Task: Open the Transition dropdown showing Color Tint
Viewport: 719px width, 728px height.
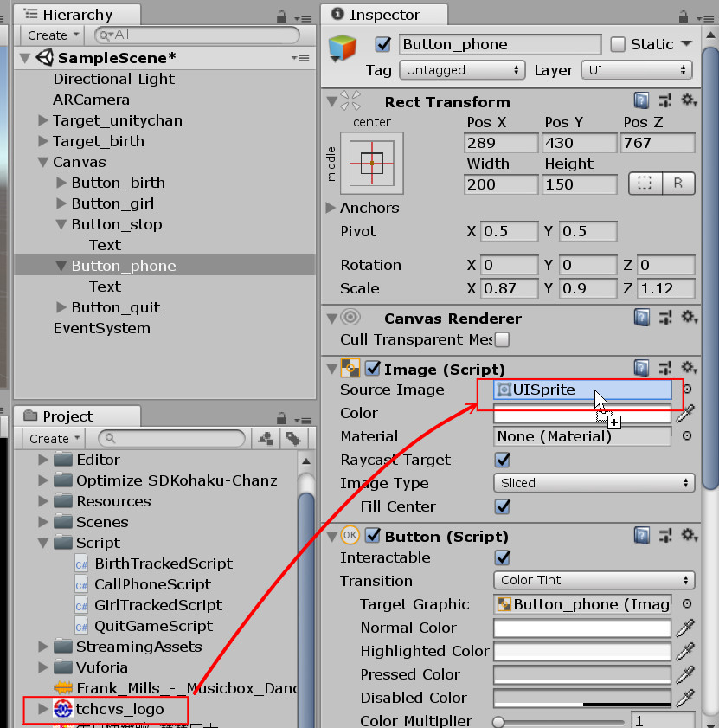Action: tap(594, 581)
